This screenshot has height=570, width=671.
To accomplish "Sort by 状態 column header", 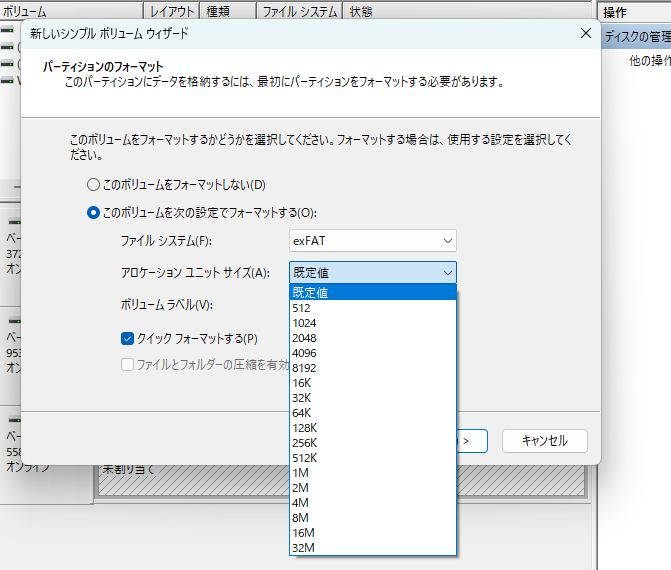I will [x=467, y=12].
